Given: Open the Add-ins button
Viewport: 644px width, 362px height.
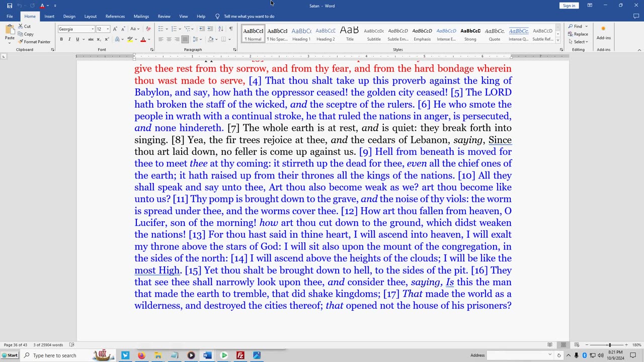Looking at the screenshot, I should click(603, 33).
